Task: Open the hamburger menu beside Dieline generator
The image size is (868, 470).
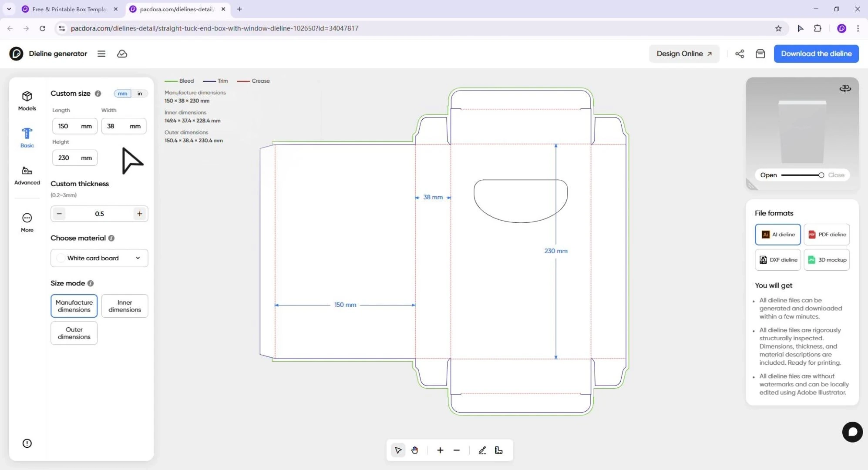Action: click(x=101, y=54)
